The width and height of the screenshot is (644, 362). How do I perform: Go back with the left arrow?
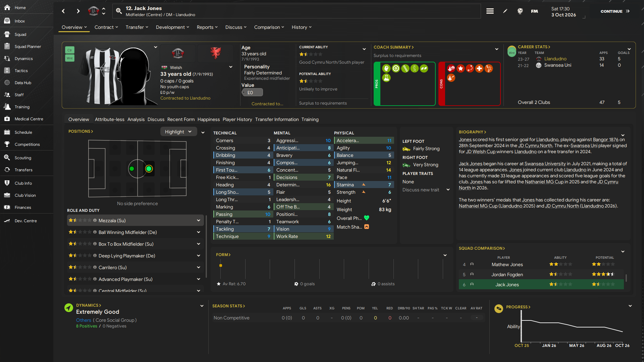(x=63, y=11)
